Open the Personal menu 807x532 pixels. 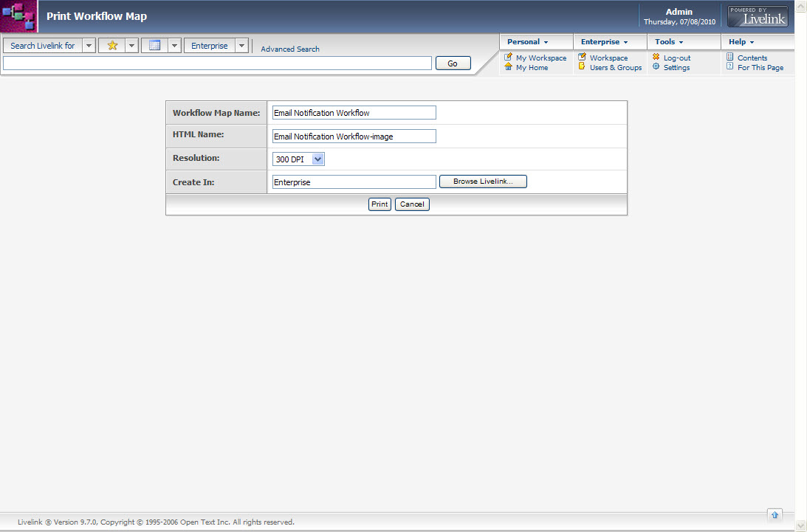527,42
